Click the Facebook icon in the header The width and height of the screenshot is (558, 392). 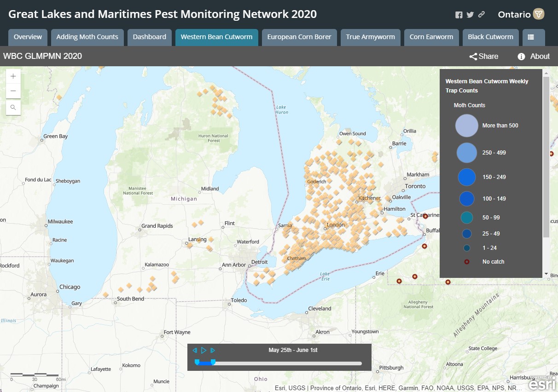(459, 15)
